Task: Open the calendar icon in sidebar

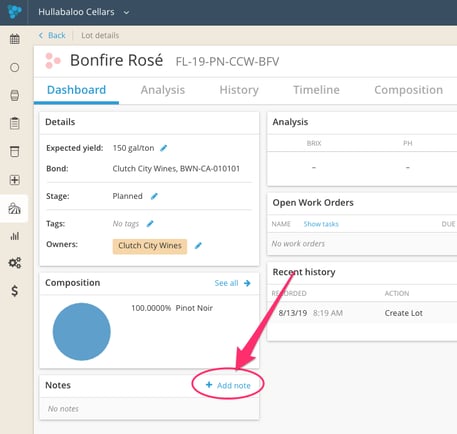Action: click(x=14, y=39)
